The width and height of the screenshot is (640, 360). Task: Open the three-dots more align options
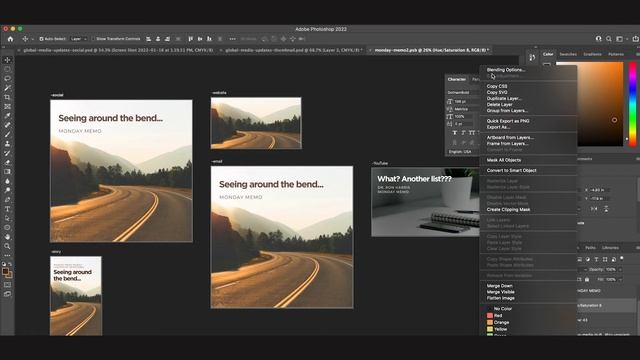tap(233, 39)
